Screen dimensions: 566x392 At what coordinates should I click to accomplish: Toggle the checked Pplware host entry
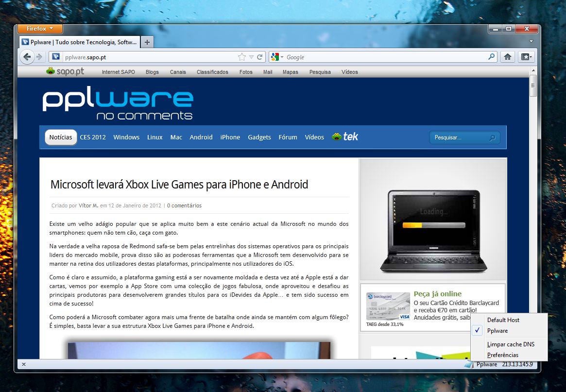tap(509, 331)
